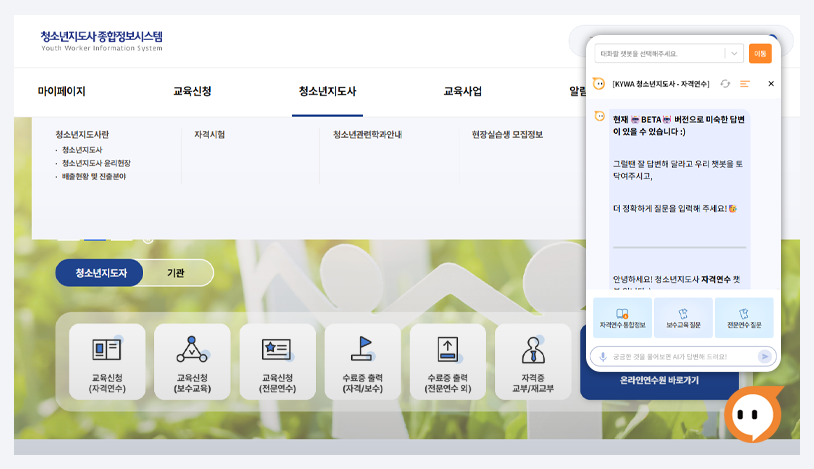Click the 교육신청(자격연수) book icon
The height and width of the screenshot is (469, 814).
pyautogui.click(x=107, y=350)
